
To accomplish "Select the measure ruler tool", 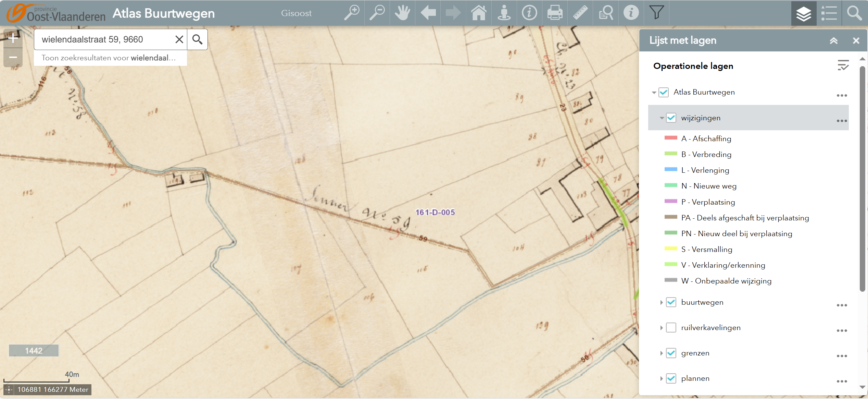I will pos(580,13).
